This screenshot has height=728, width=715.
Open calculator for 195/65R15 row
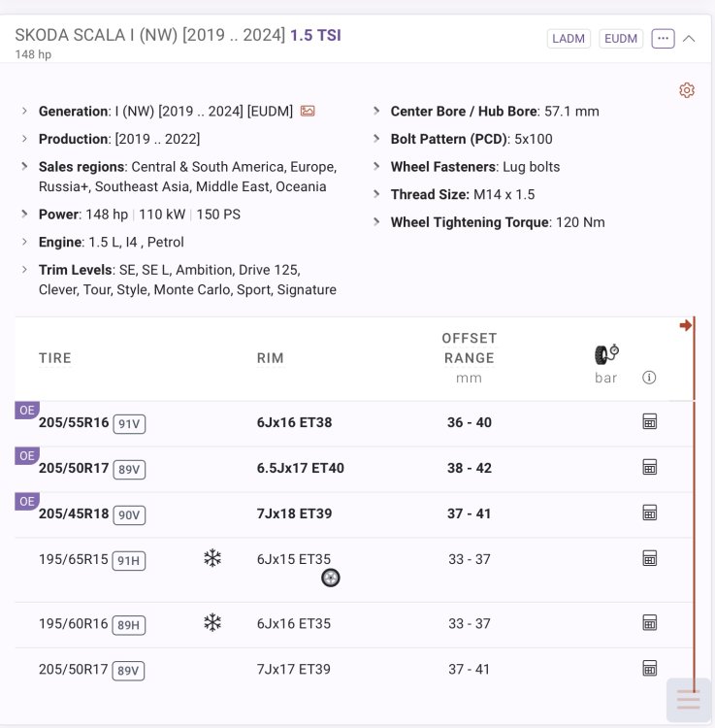click(650, 558)
